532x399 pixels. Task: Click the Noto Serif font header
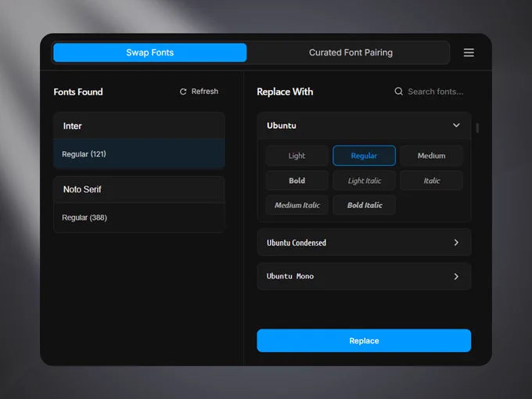click(x=139, y=189)
